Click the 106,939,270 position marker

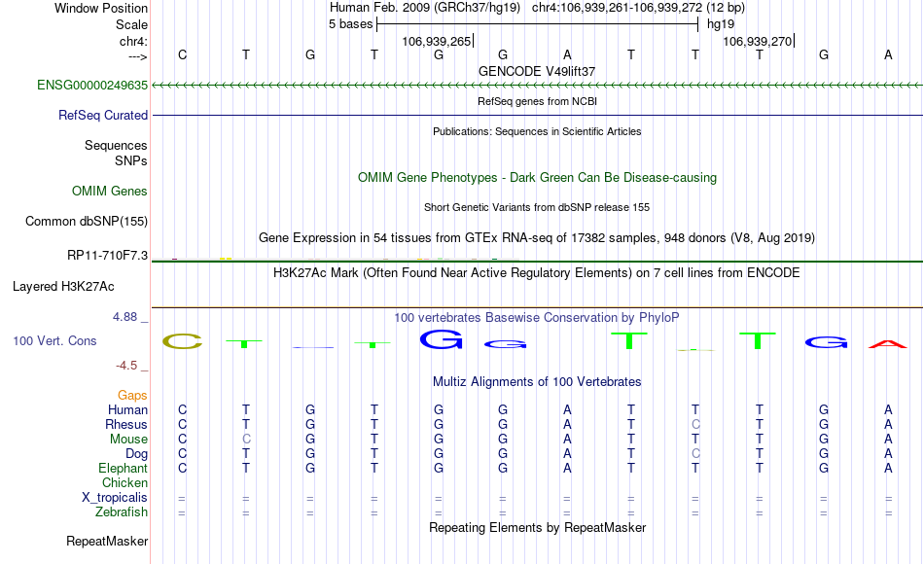click(758, 41)
